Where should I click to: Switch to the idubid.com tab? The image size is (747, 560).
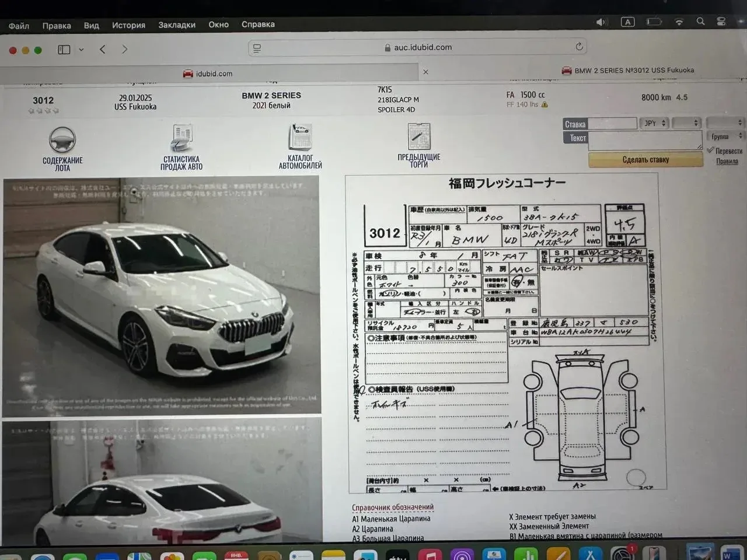click(209, 73)
